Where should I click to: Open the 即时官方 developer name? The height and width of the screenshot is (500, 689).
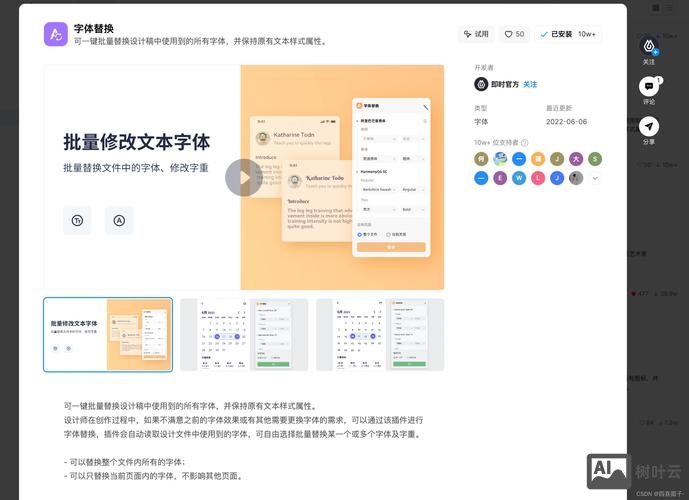(x=504, y=84)
